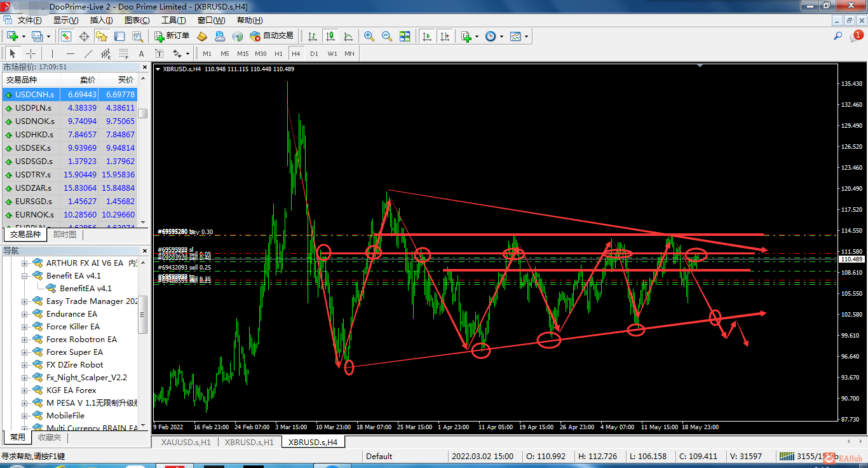Close the 导航 navigator panel

pyautogui.click(x=144, y=251)
